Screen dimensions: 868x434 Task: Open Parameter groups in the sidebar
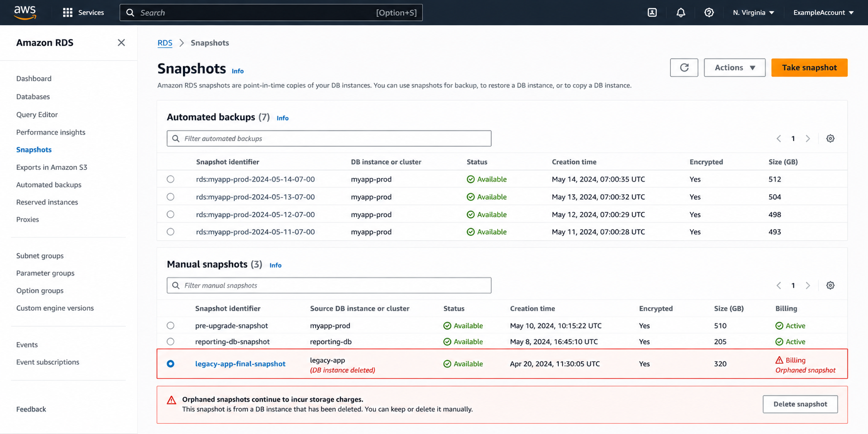pyautogui.click(x=45, y=273)
